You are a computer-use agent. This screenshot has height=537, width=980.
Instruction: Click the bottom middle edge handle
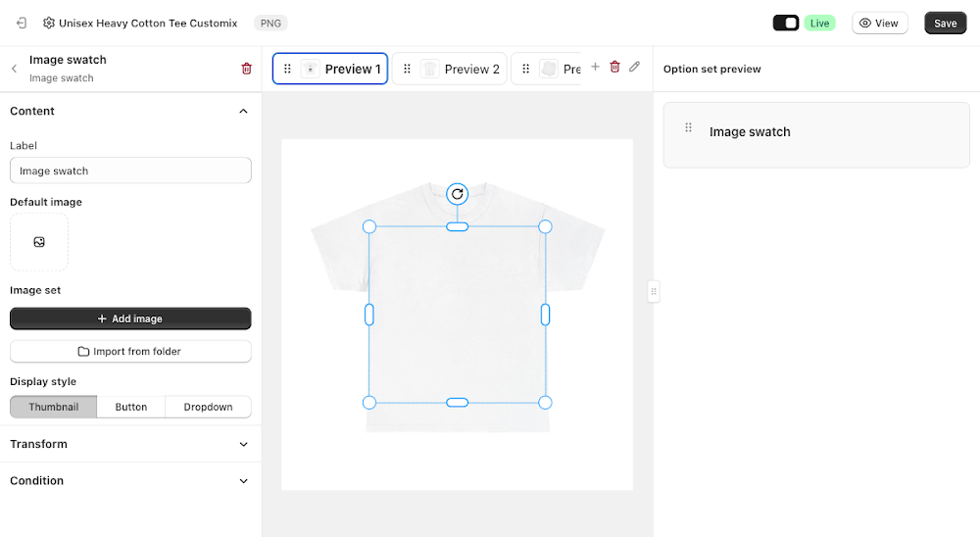pyautogui.click(x=458, y=403)
